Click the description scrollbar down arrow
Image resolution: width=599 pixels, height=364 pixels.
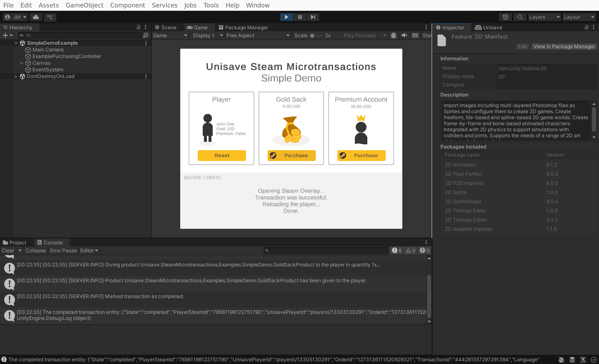point(594,137)
